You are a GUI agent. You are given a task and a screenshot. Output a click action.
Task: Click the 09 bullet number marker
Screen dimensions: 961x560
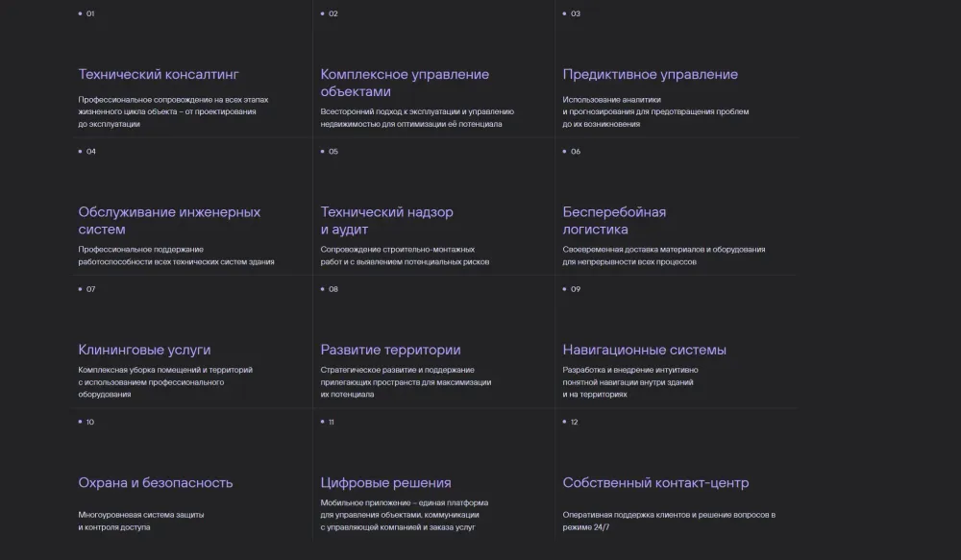575,289
